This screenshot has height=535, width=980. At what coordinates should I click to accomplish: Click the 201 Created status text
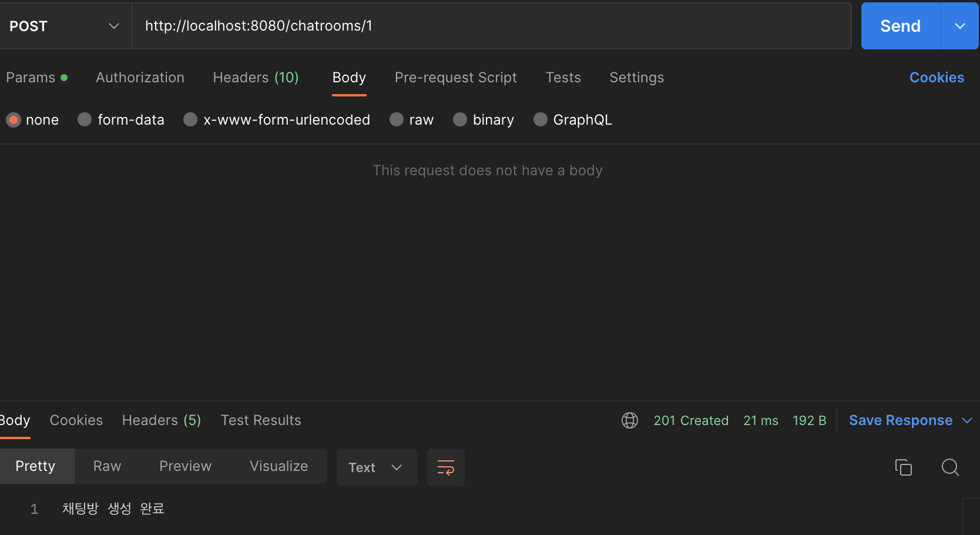pos(691,420)
